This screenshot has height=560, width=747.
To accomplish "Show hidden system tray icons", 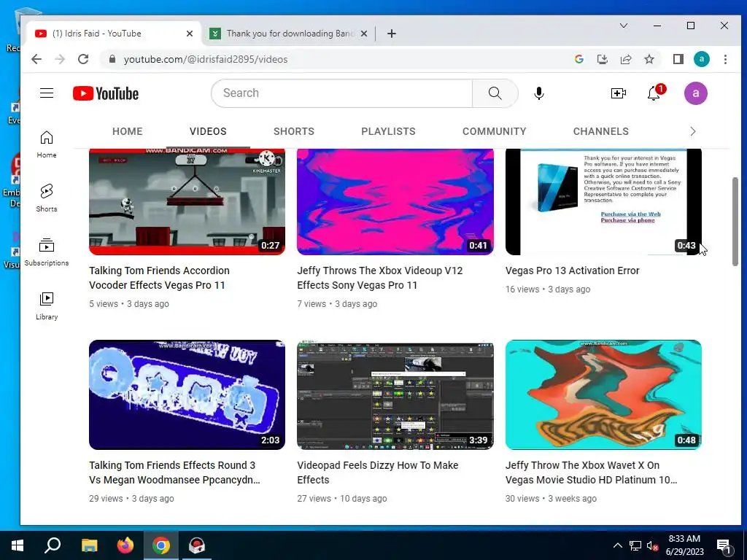I will [x=617, y=545].
